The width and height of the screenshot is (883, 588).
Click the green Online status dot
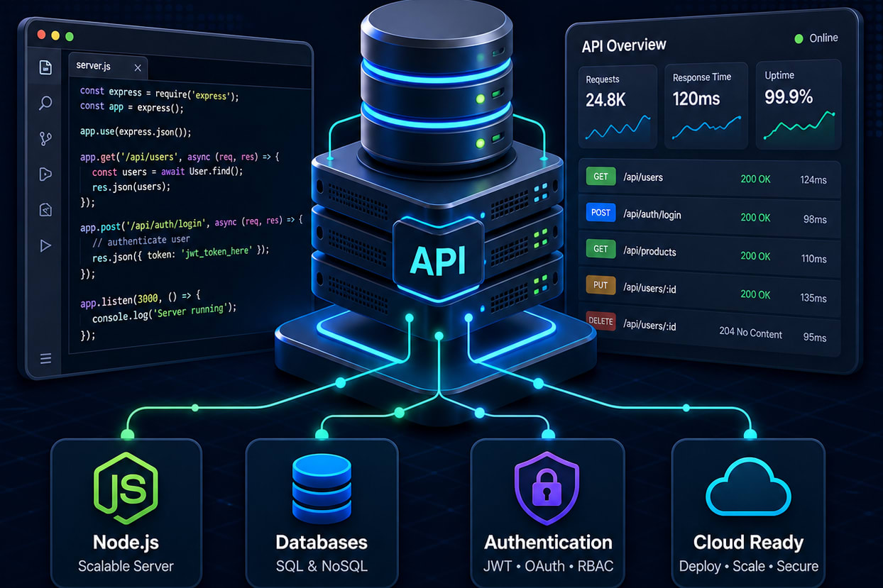point(799,38)
